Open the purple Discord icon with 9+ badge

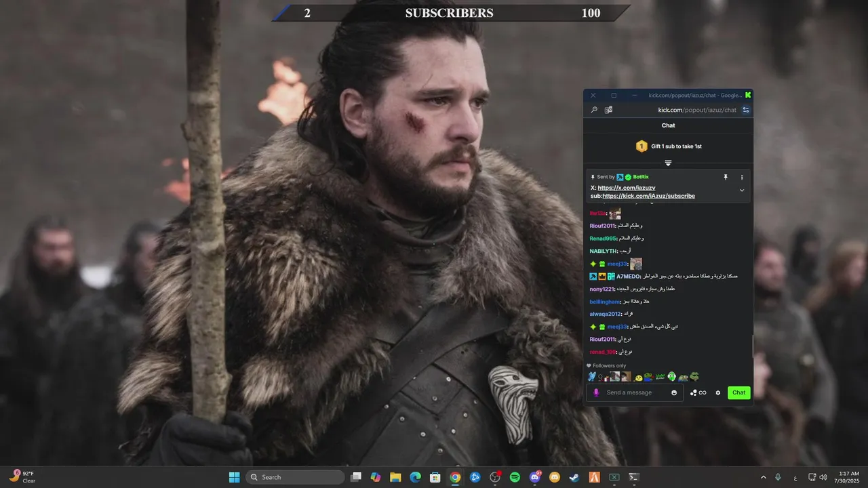point(535,477)
